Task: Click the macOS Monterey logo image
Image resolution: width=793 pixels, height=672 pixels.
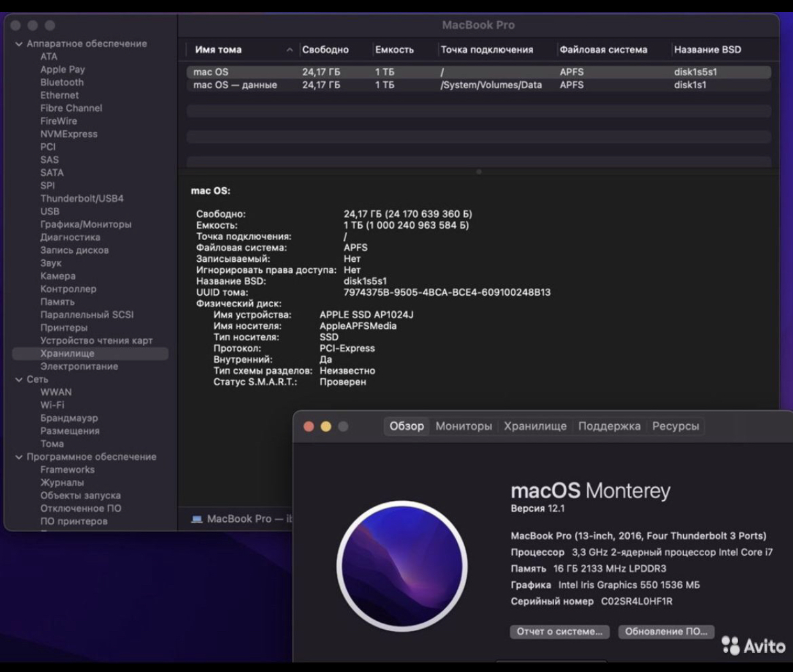Action: [402, 566]
